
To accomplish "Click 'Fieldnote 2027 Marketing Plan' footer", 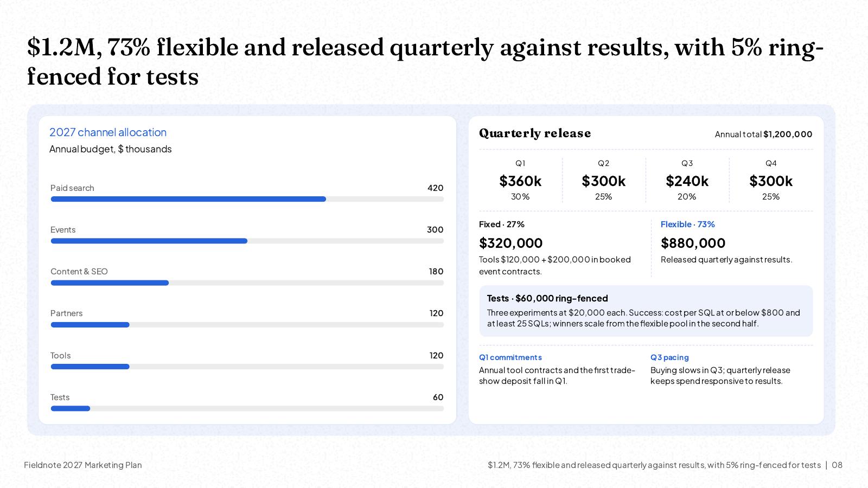I will click(x=83, y=465).
